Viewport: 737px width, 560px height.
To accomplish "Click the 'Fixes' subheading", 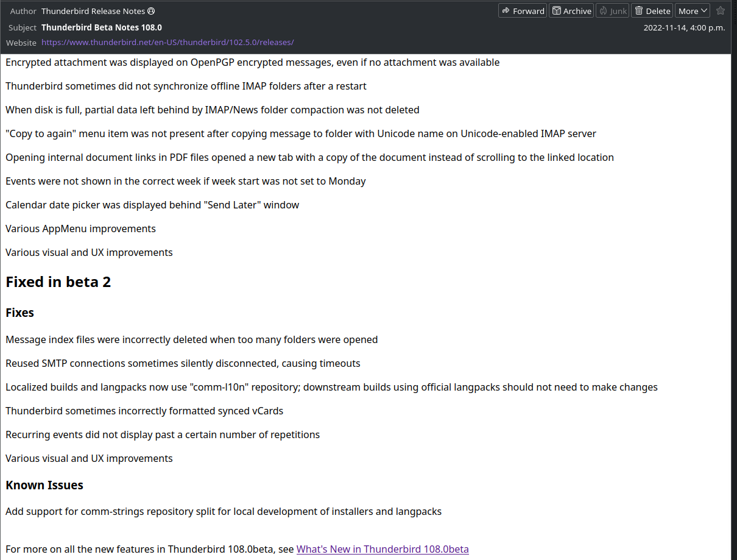I will 19,313.
